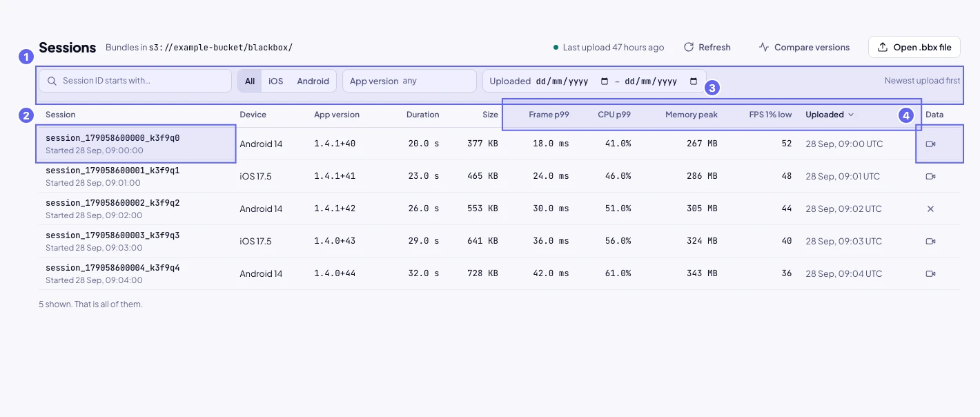This screenshot has height=417, width=980.
Task: Click the App version column header
Action: click(x=337, y=115)
